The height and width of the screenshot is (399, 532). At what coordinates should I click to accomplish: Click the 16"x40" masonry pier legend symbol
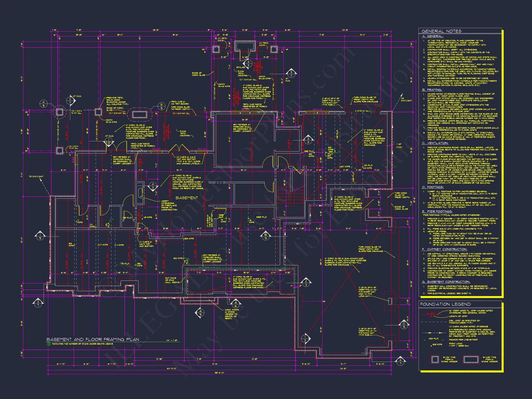point(472,360)
